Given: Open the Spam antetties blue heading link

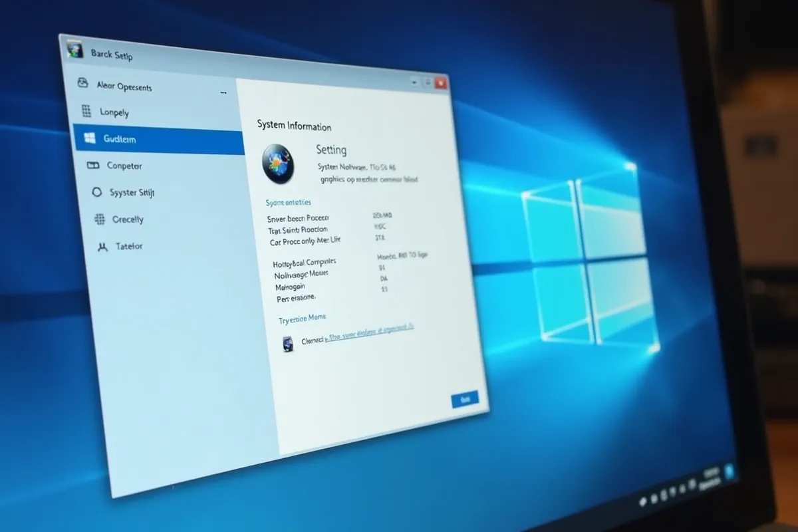Looking at the screenshot, I should [x=288, y=202].
